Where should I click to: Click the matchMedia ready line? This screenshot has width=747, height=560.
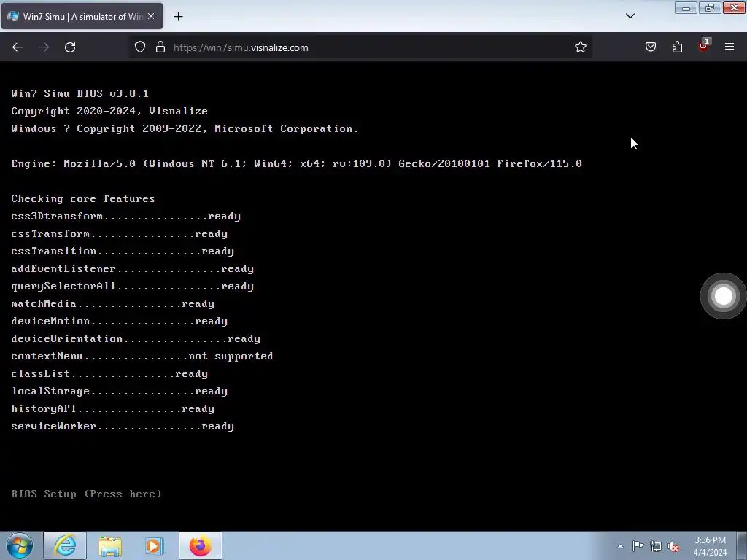pyautogui.click(x=113, y=304)
